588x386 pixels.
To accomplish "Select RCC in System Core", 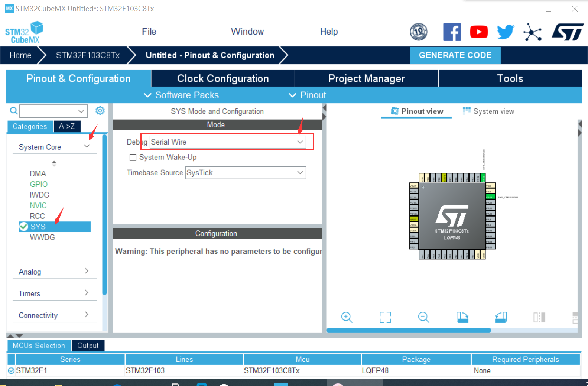I will (37, 216).
